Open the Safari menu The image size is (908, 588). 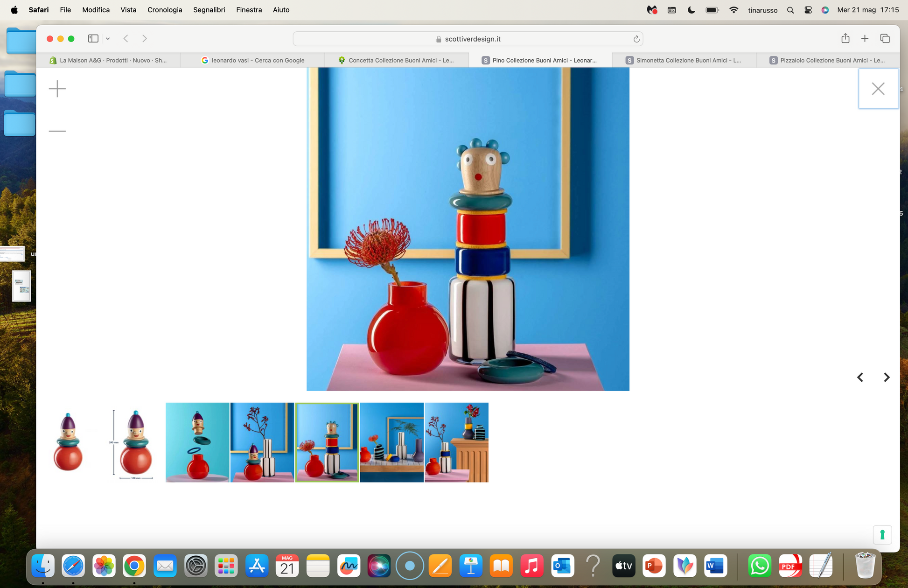tap(39, 10)
